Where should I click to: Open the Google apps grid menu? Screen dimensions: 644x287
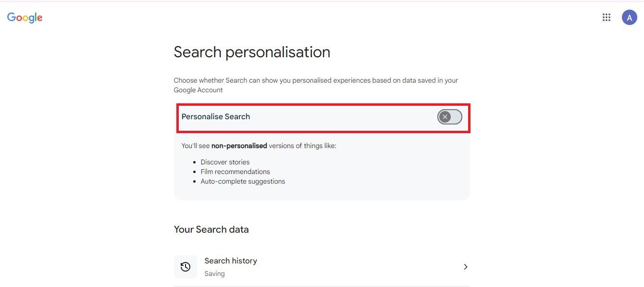pos(607,17)
